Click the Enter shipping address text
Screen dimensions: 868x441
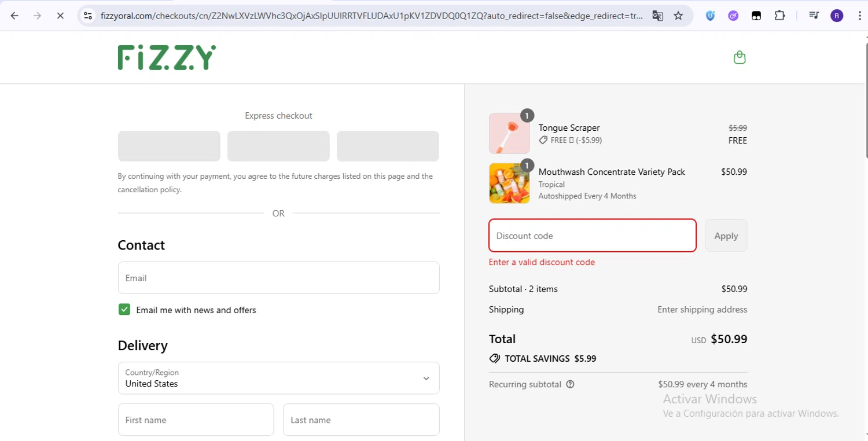[702, 310]
